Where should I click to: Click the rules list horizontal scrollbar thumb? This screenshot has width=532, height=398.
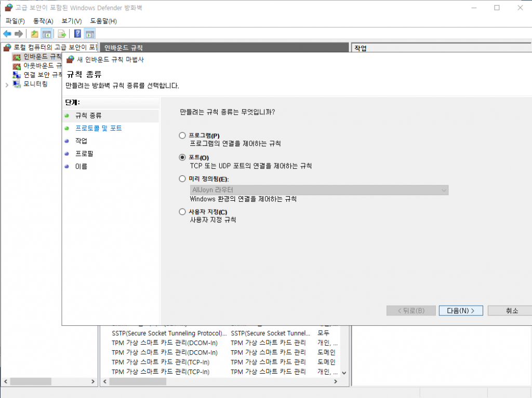click(x=138, y=381)
